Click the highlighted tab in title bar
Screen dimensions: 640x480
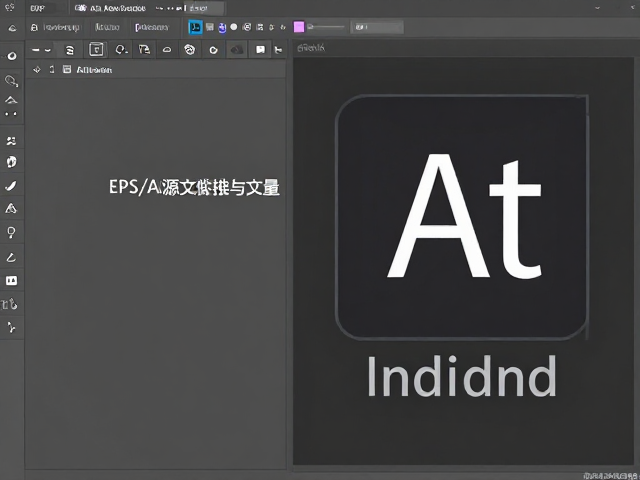[x=204, y=8]
